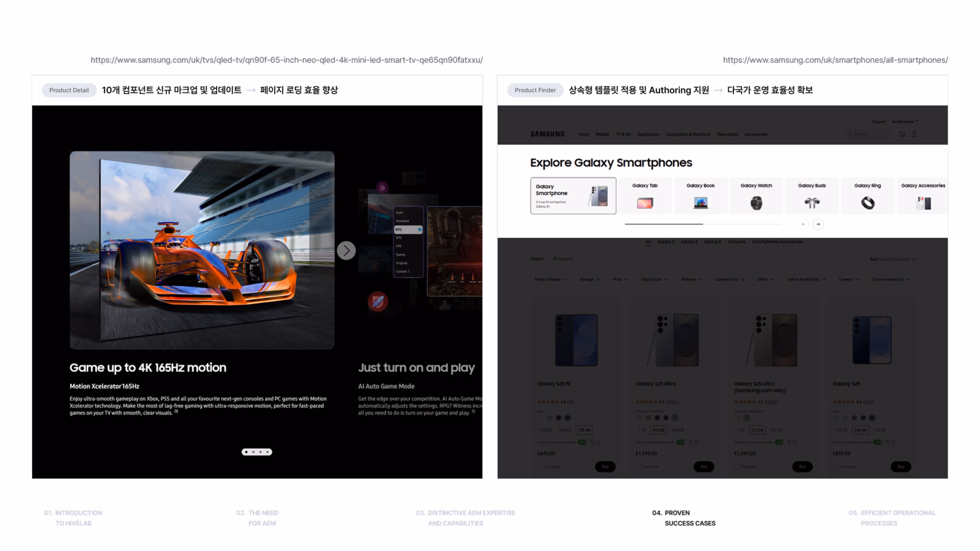Go to section 03 Distinctive AEM Expertise
980x551 pixels.
coord(465,518)
